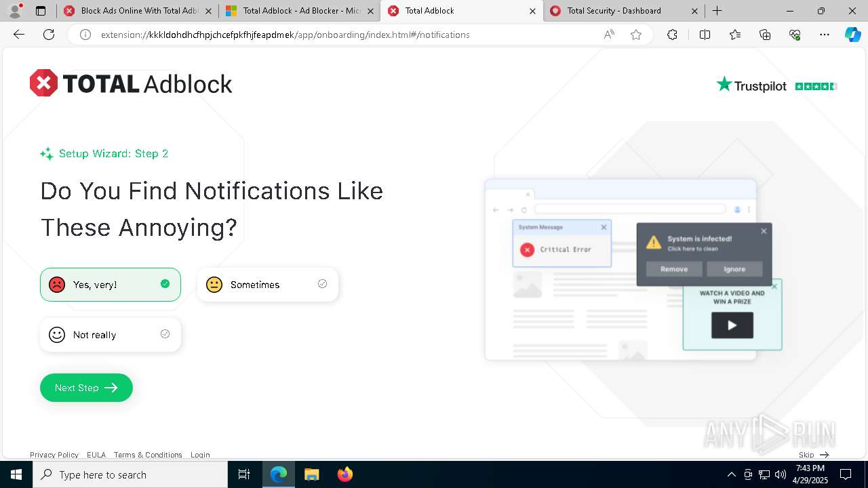Open the volume control icon
868x488 pixels.
point(780,474)
